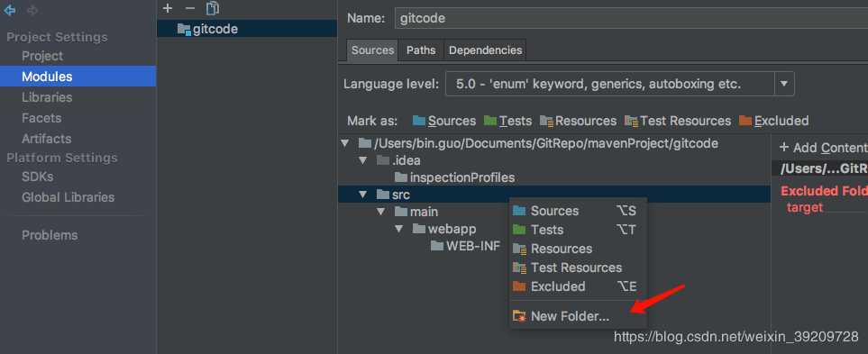Click the minus icon to remove module
Viewport: 868px width, 354px height.
coord(190,8)
